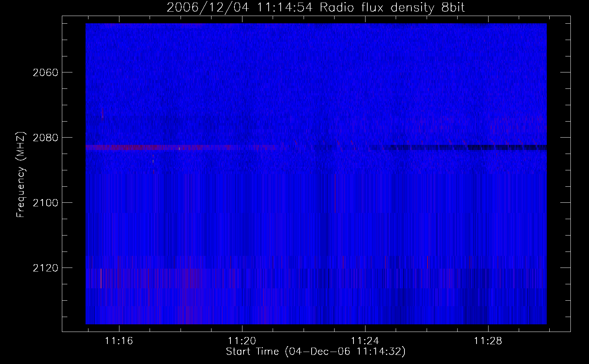Screen dimensions: 589x364
Task: Click the Start Time (04-Dec-06 11:14:32) axis label
Action: [316, 352]
